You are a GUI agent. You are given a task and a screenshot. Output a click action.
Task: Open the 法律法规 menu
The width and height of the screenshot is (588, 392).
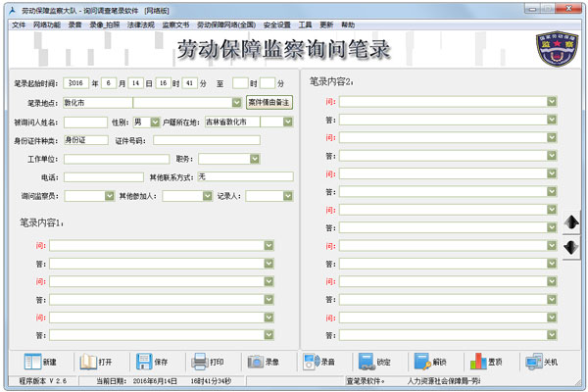(141, 24)
